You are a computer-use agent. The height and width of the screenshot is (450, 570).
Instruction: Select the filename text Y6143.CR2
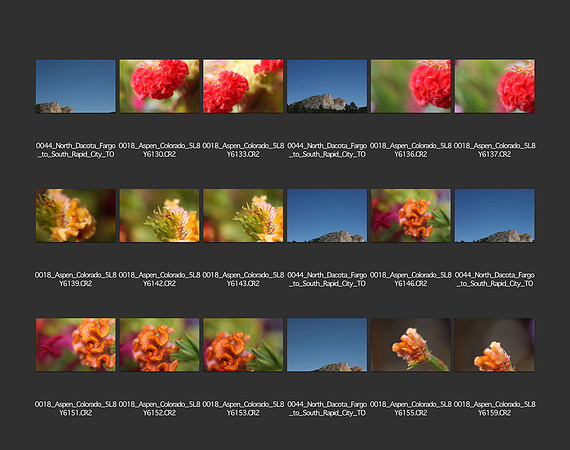point(243,279)
